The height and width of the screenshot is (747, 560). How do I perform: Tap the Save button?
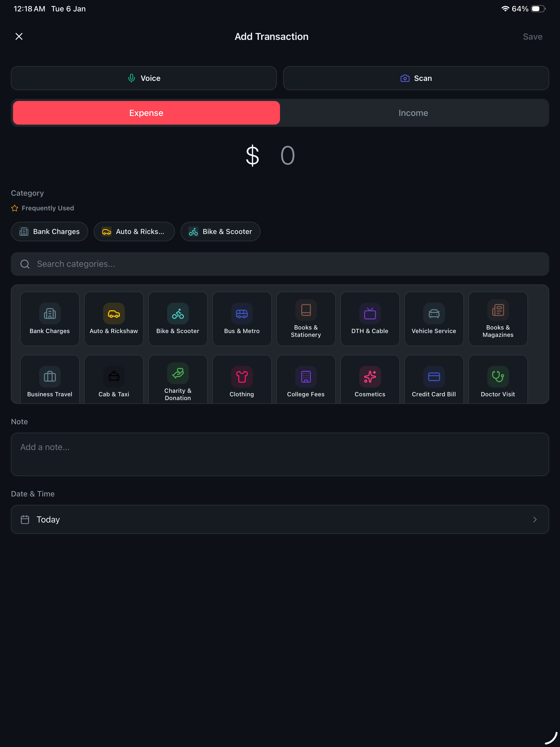532,36
